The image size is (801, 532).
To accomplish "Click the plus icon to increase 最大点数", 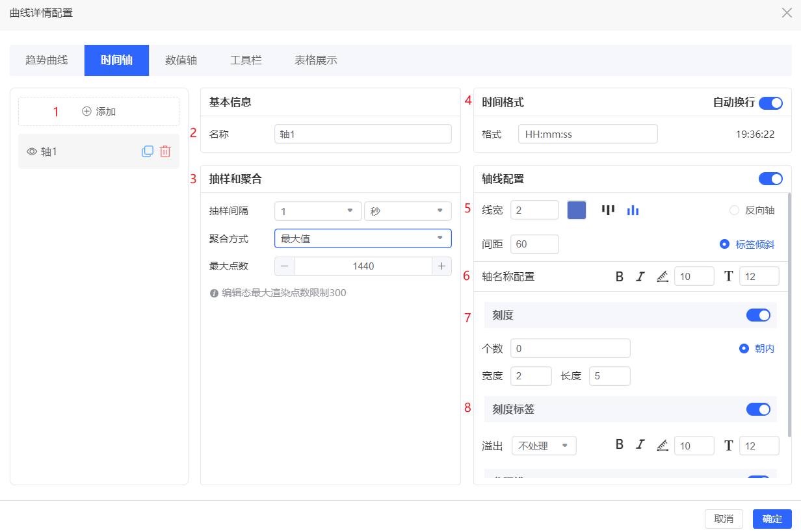I will tap(441, 266).
